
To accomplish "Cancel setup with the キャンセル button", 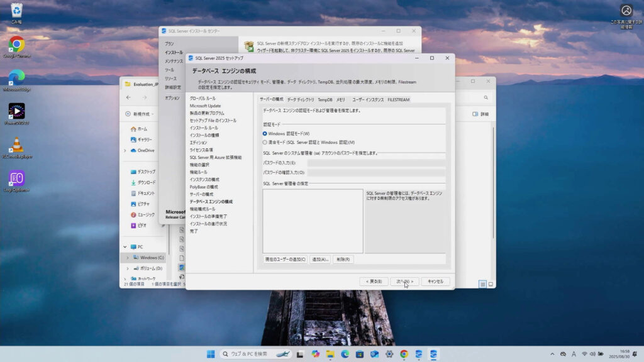I will tap(435, 282).
